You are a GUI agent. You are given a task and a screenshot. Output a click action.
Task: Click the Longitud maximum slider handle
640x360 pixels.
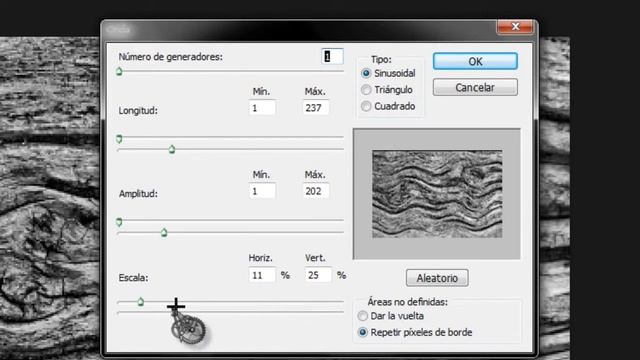click(x=172, y=149)
